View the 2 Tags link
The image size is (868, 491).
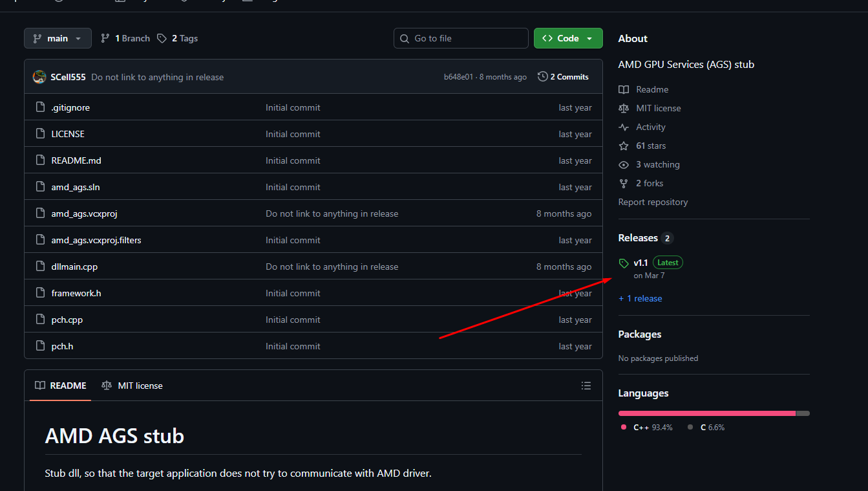(177, 38)
